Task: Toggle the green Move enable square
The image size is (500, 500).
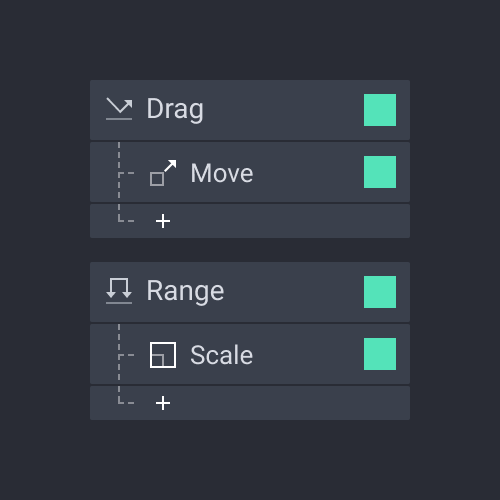Action: click(x=380, y=172)
